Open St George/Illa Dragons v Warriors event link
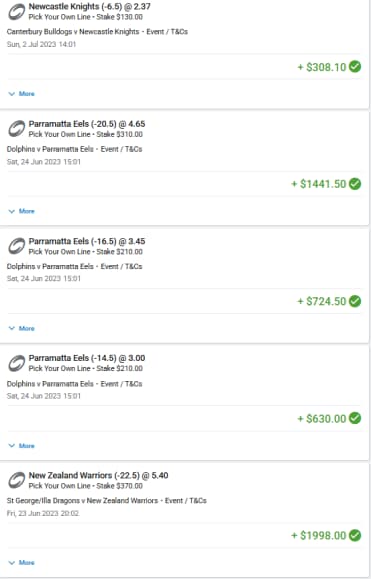The width and height of the screenshot is (371, 579). tap(82, 501)
